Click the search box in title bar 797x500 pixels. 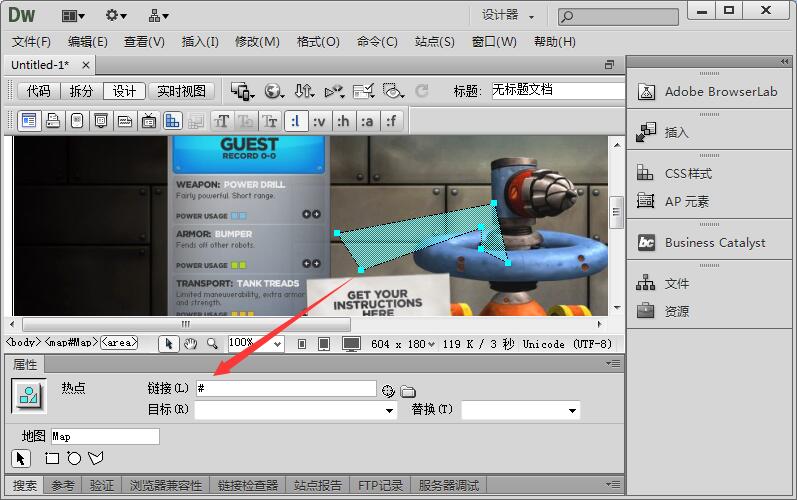coord(618,17)
